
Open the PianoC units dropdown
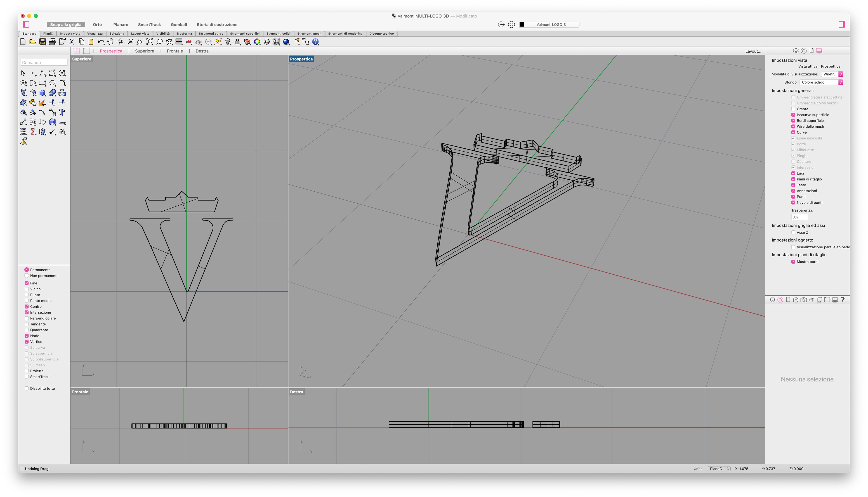point(719,469)
